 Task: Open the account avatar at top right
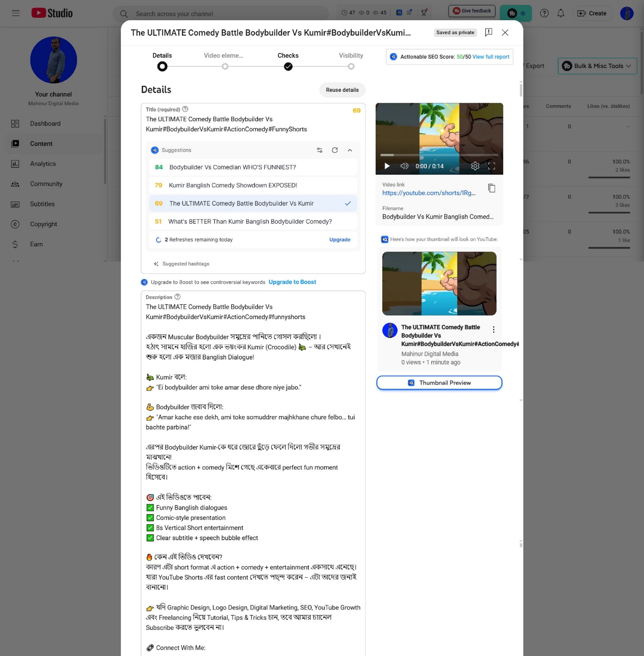pyautogui.click(x=626, y=13)
